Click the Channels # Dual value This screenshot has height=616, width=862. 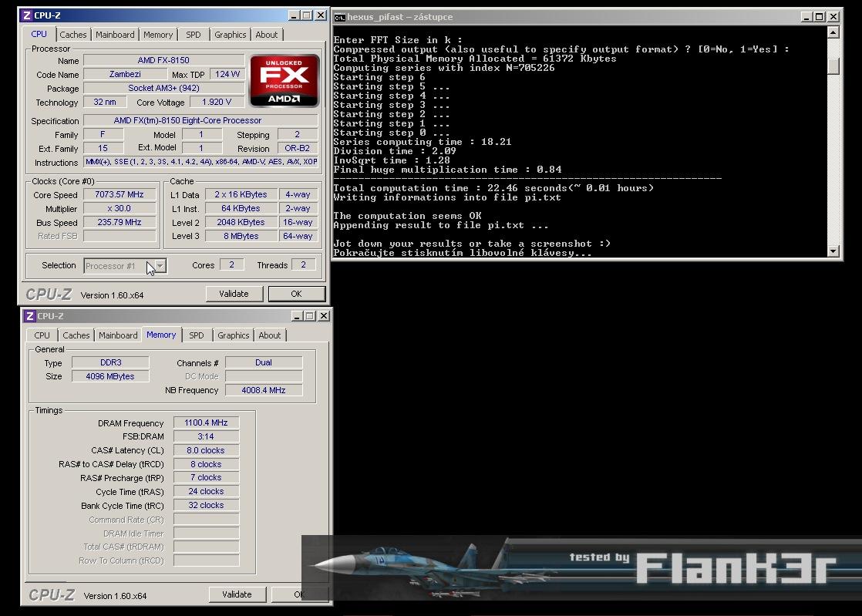pos(264,362)
